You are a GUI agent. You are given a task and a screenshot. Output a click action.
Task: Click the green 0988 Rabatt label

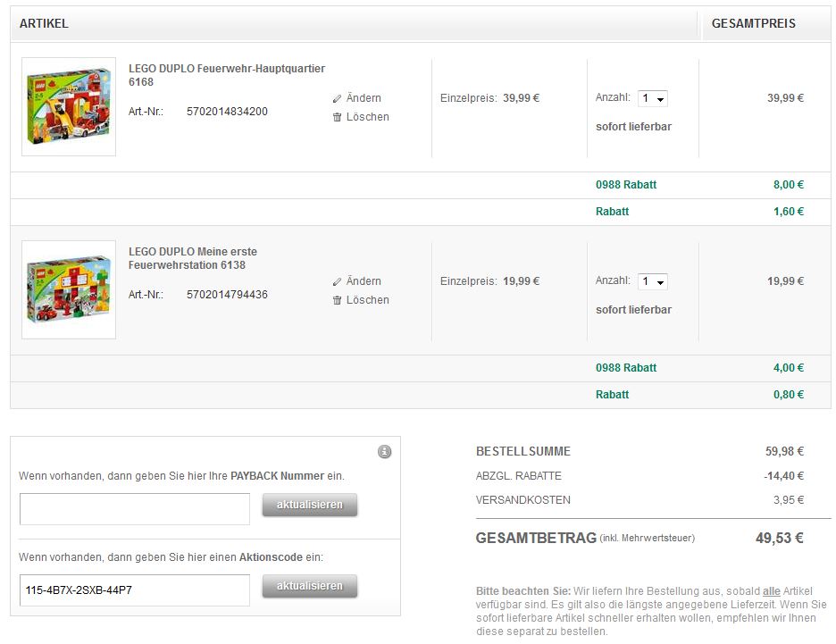626,184
